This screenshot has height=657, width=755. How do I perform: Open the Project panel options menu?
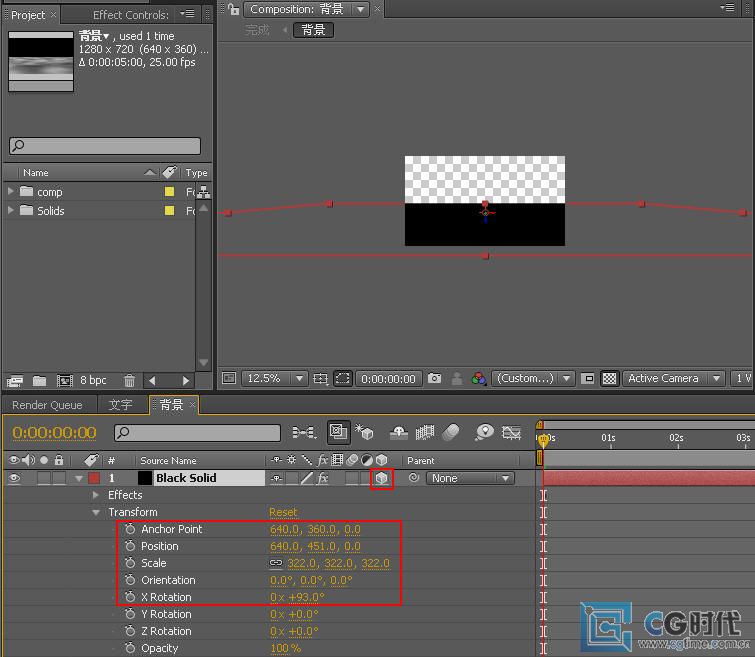click(x=187, y=13)
